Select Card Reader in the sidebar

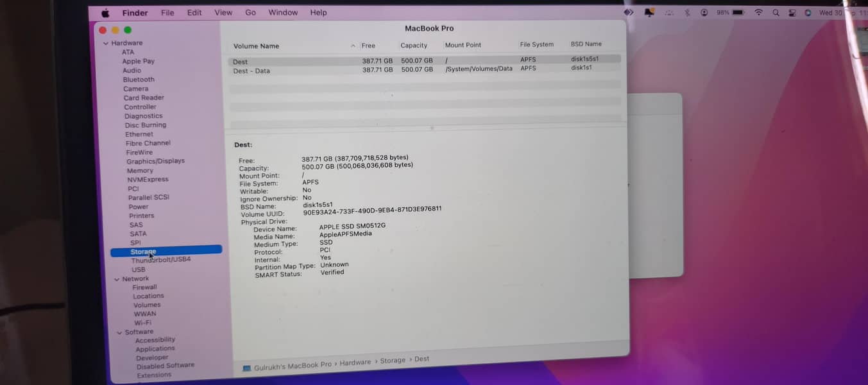(x=144, y=98)
